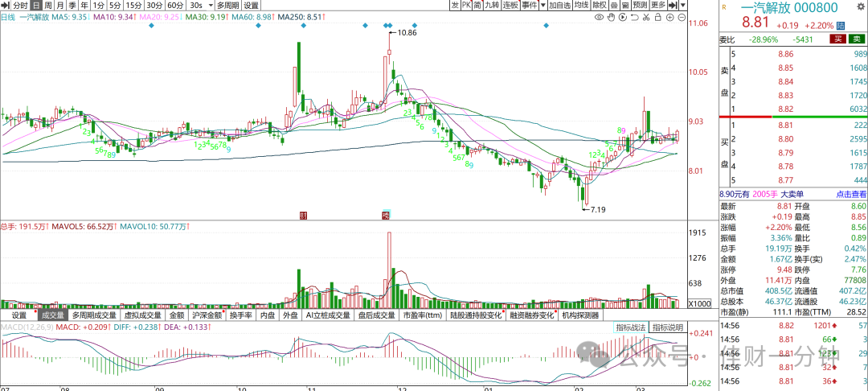Switch to the 60分 period
Screen dimensions: 868x391
pyautogui.click(x=175, y=5)
